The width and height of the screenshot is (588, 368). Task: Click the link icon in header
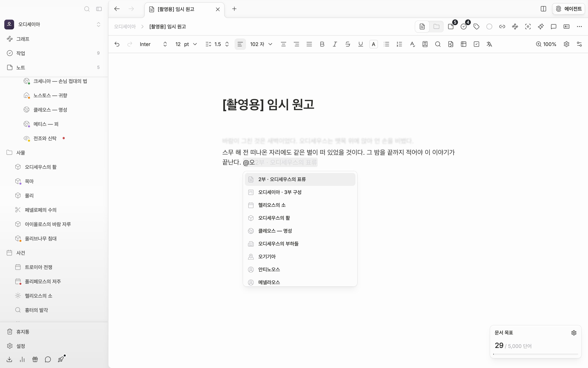coord(502,27)
